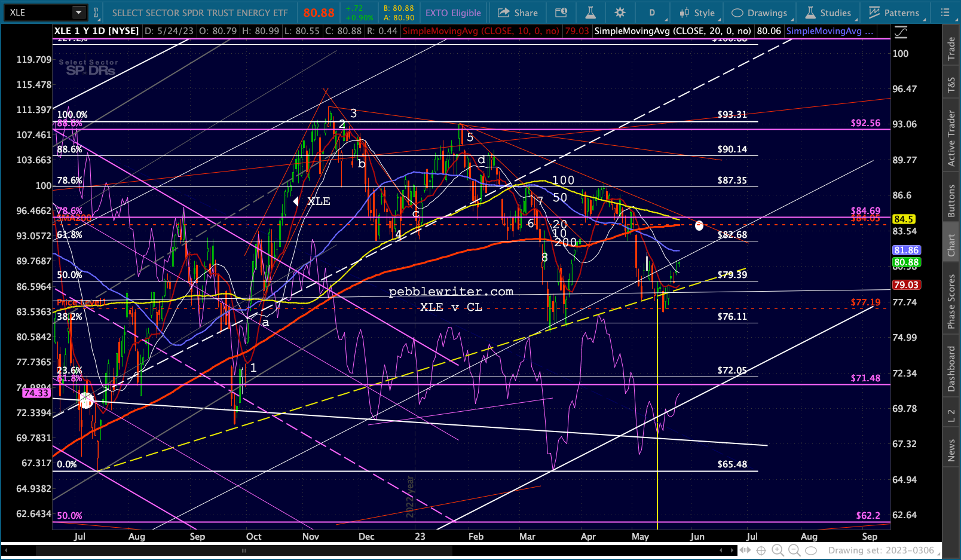The image size is (961, 560).
Task: Open the Drawings menu
Action: [760, 13]
